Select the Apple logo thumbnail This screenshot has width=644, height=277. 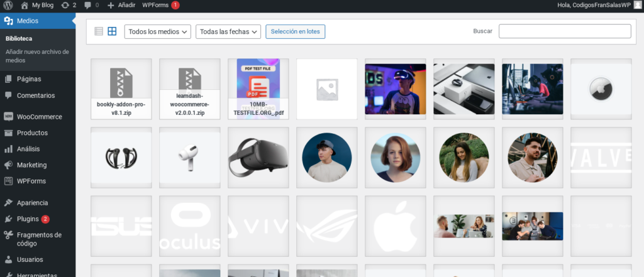[x=396, y=226]
